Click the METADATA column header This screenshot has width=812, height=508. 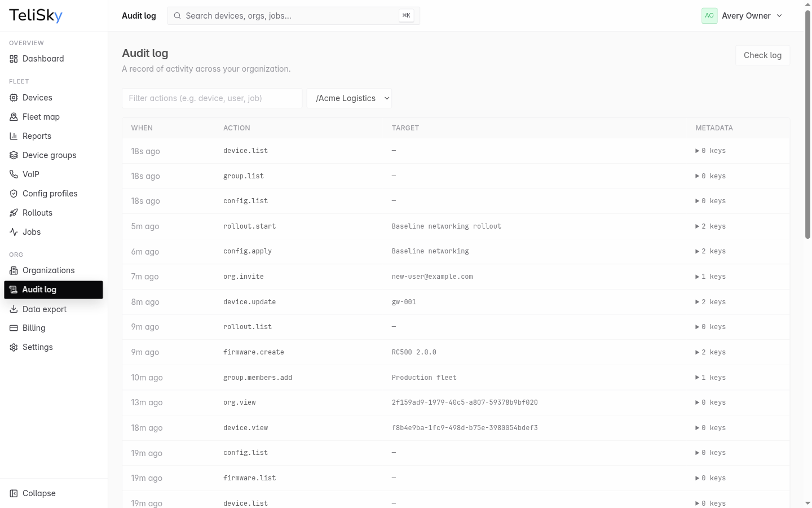714,128
